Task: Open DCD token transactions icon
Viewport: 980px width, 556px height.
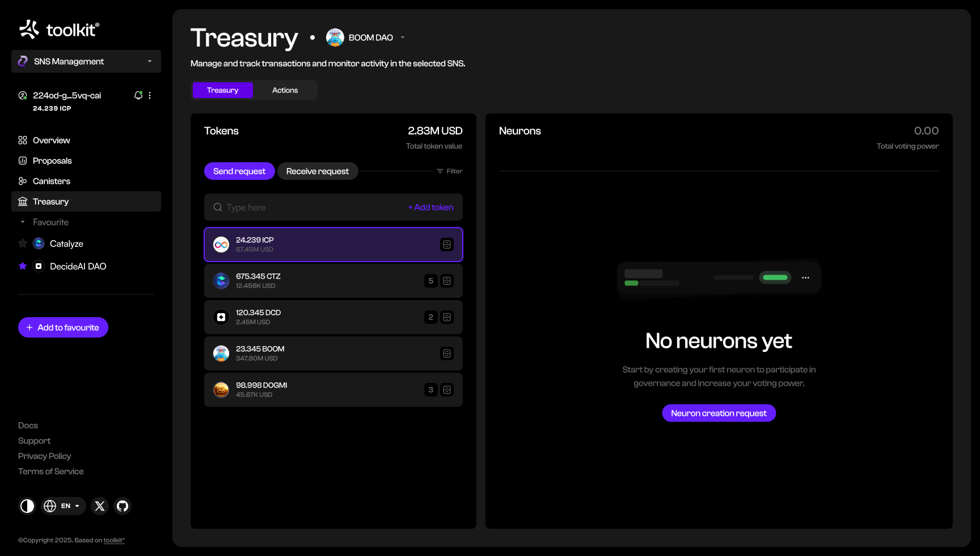Action: (x=447, y=317)
